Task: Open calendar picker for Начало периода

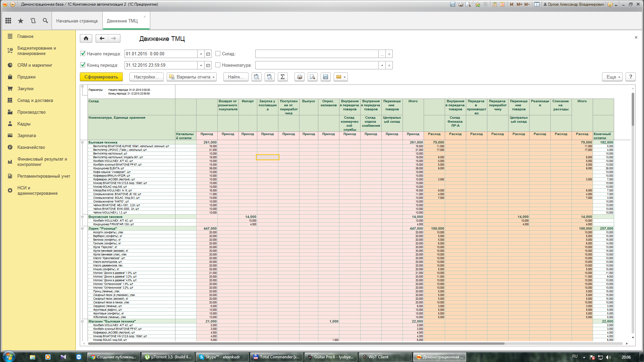Action: (x=208, y=54)
